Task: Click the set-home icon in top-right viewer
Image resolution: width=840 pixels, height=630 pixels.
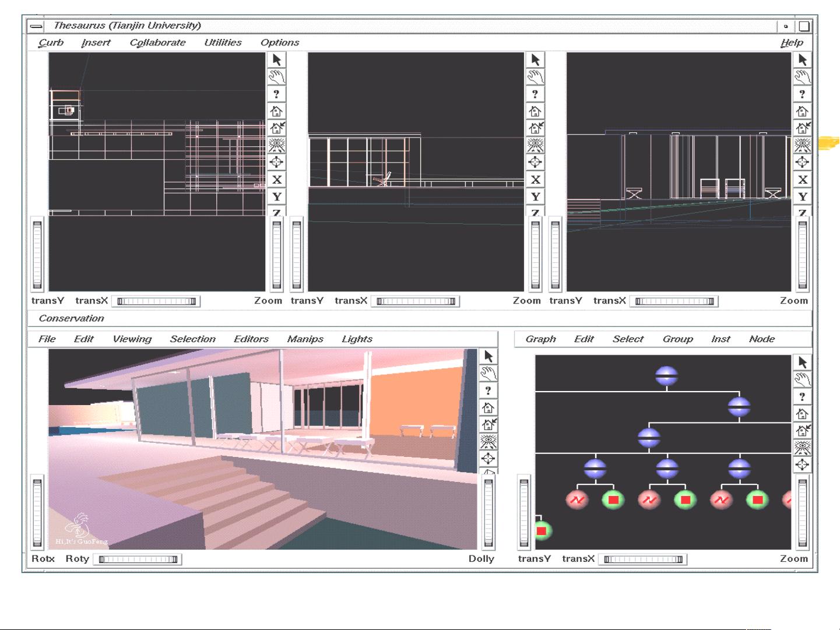Action: 802,128
